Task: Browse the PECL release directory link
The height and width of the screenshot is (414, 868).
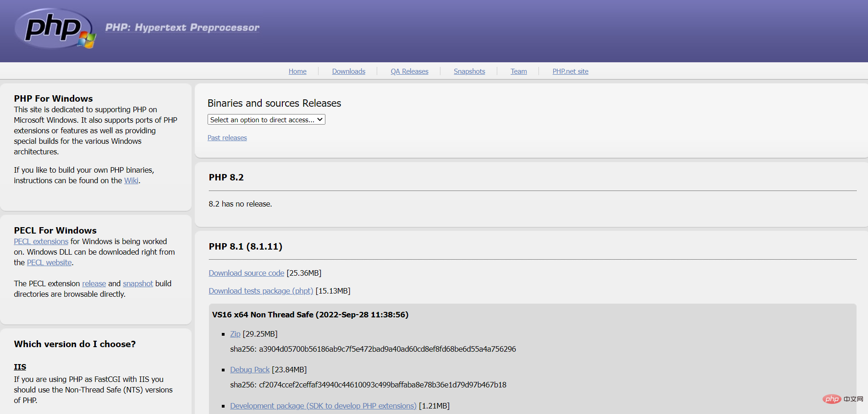Action: pyautogui.click(x=94, y=283)
